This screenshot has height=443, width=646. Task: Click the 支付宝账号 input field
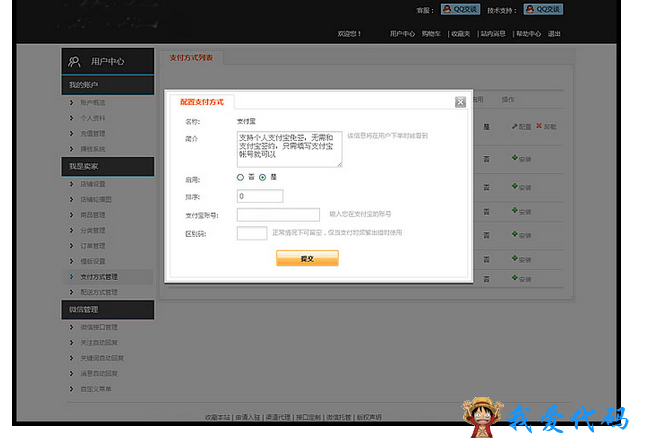click(x=278, y=215)
